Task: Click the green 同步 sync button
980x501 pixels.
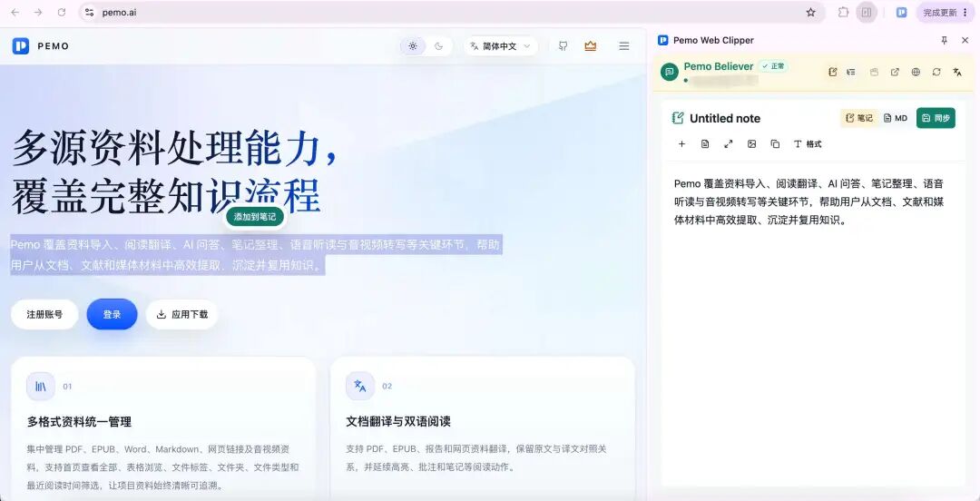Action: pos(936,118)
